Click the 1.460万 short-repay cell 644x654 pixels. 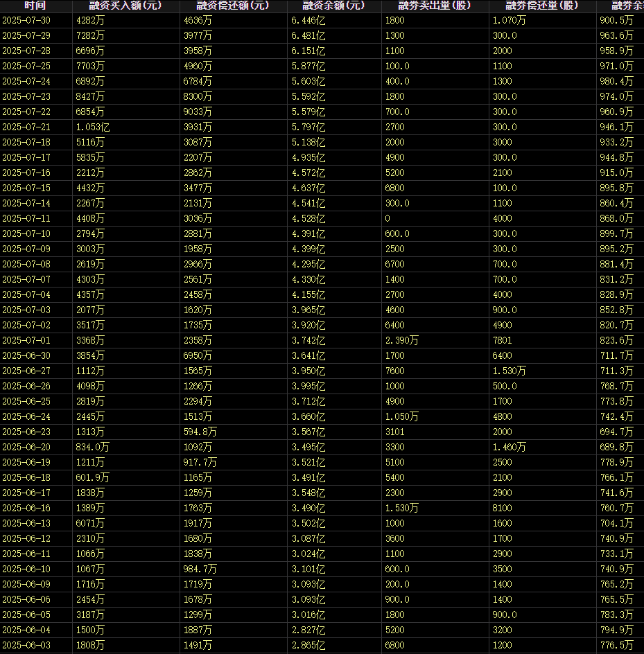[x=510, y=448]
